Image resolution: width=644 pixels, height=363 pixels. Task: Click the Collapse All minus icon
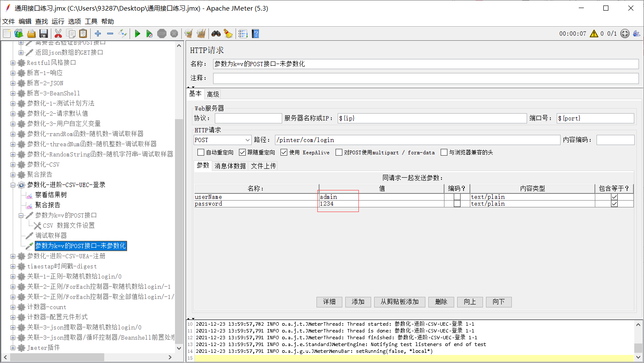110,34
